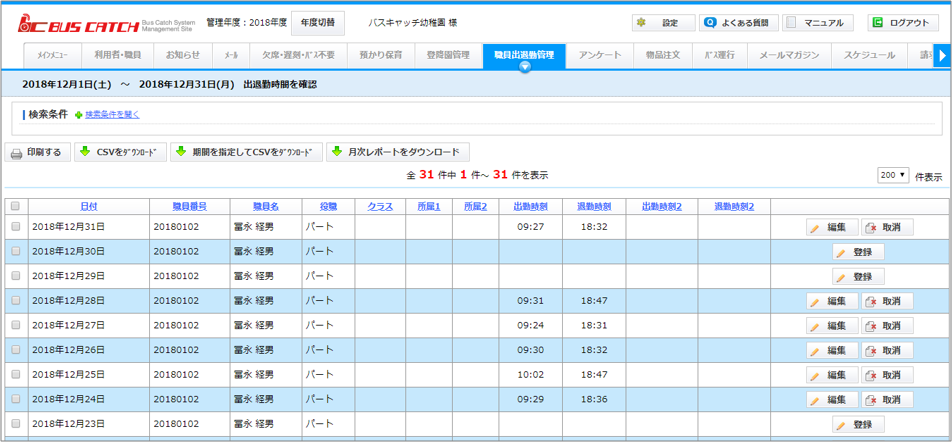
Task: Check the 2018年12月30日 row checkbox
Action: (16, 251)
